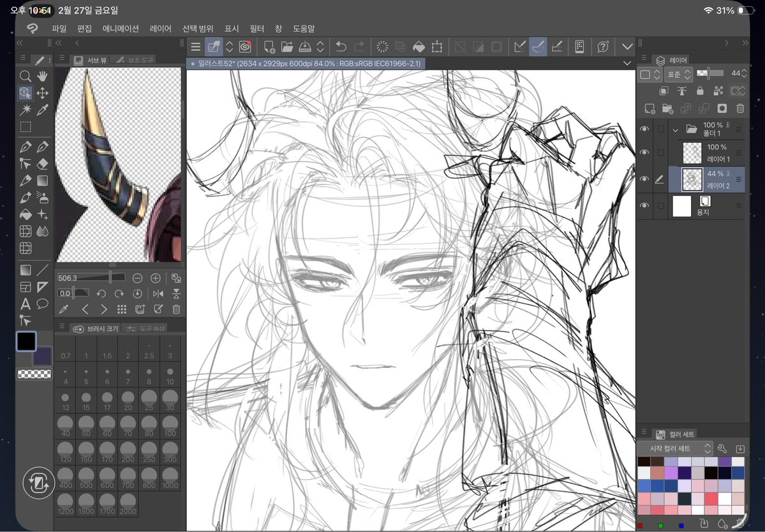The width and height of the screenshot is (765, 532).
Task: Open canvas tab list chevron
Action: pos(627,63)
